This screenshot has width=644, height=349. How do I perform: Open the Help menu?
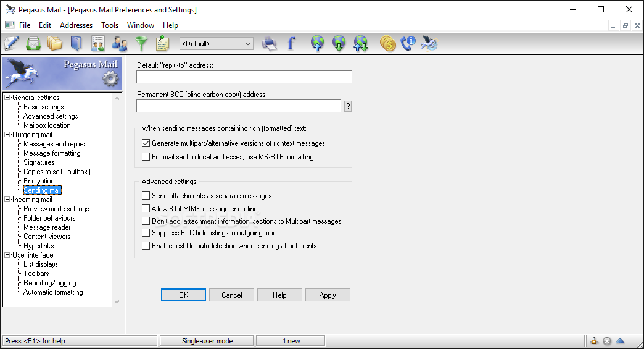(x=170, y=25)
